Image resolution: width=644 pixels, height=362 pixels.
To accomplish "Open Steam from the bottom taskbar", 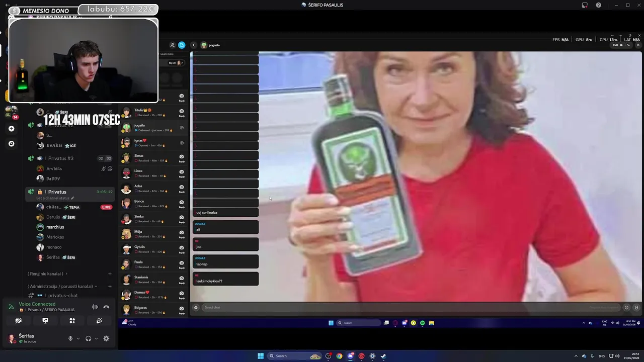I will click(383, 356).
